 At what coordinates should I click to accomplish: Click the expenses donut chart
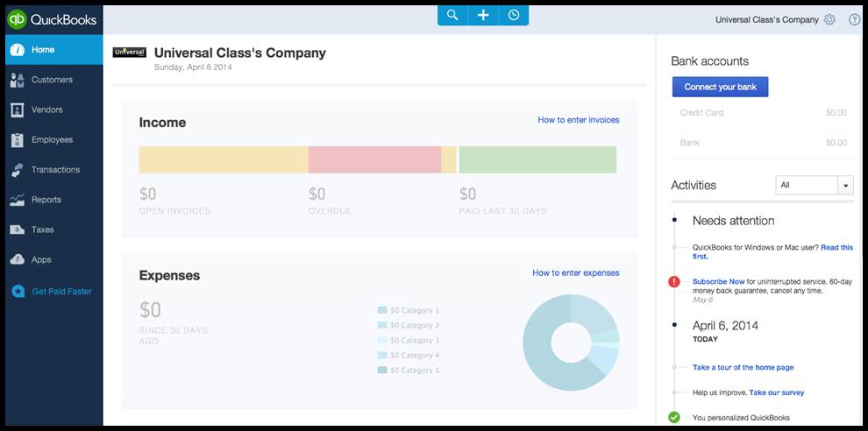point(571,343)
